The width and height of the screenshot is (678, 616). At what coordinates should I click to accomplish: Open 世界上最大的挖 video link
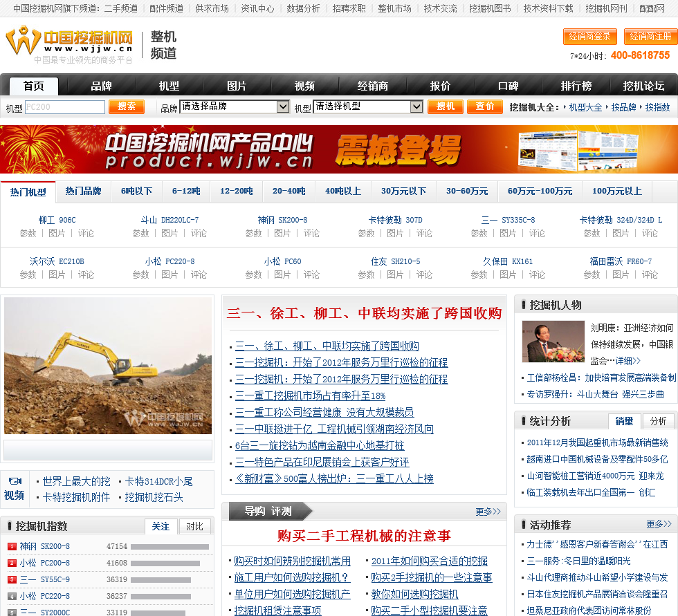point(77,481)
